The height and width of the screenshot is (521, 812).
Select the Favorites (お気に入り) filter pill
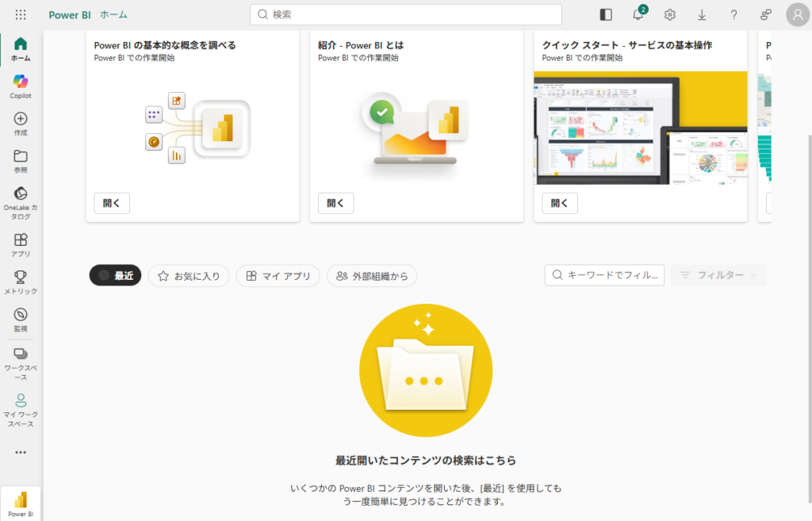[189, 275]
